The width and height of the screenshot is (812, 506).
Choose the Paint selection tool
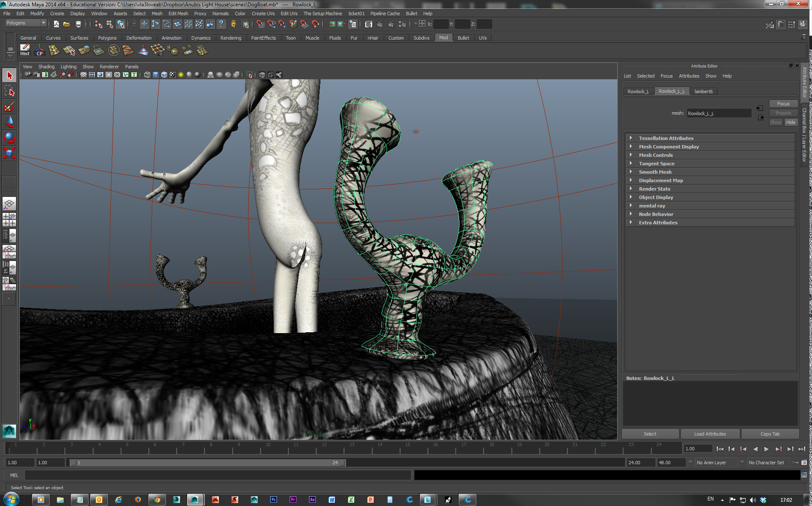(9, 107)
